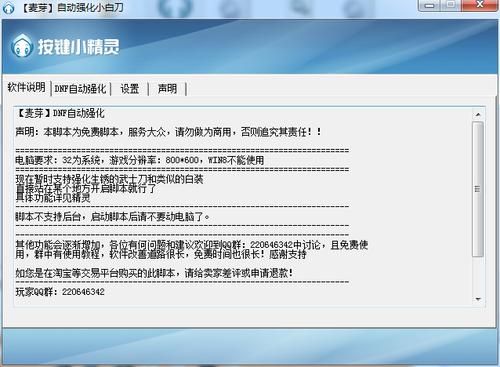
Task: Click the scrollbar up arrow
Action: point(478,115)
